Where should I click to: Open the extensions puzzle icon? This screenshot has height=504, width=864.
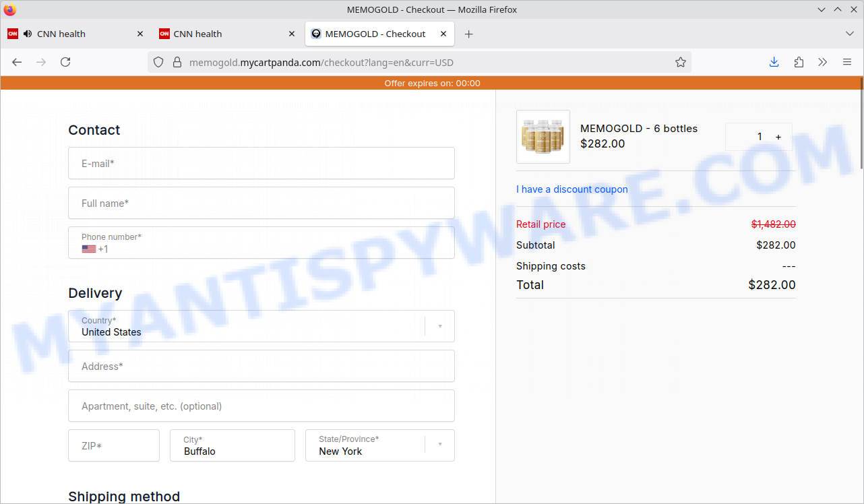click(799, 62)
